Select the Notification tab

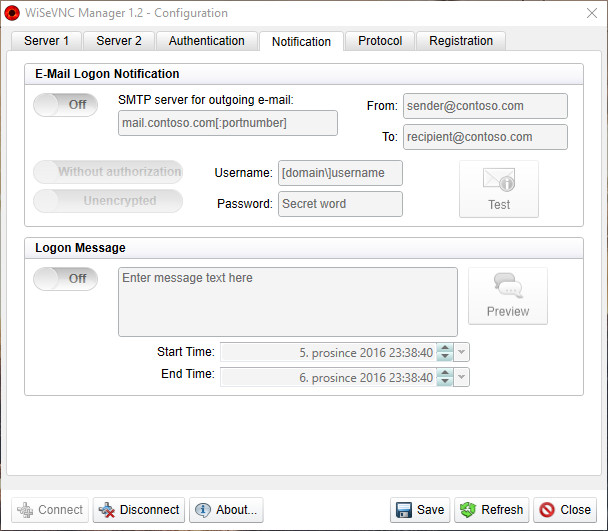coord(301,42)
